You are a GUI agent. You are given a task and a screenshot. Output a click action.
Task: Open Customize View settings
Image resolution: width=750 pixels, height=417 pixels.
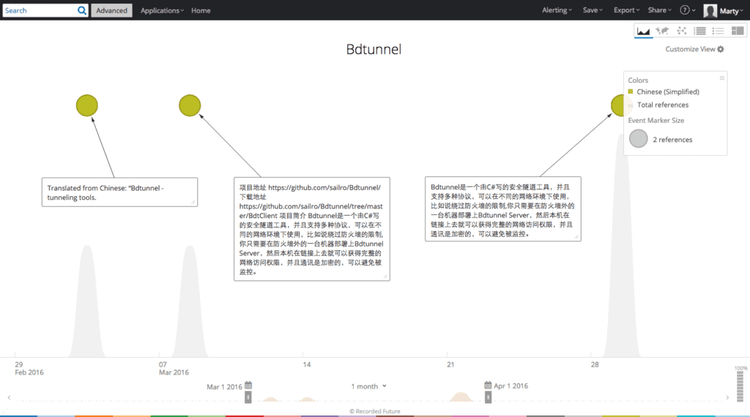pyautogui.click(x=694, y=49)
